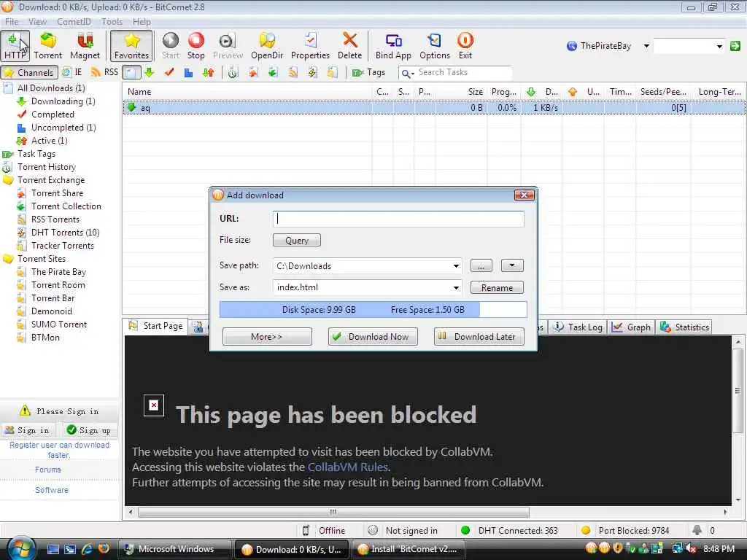This screenshot has height=560, width=747.
Task: Switch to the Graph tab
Action: (632, 327)
